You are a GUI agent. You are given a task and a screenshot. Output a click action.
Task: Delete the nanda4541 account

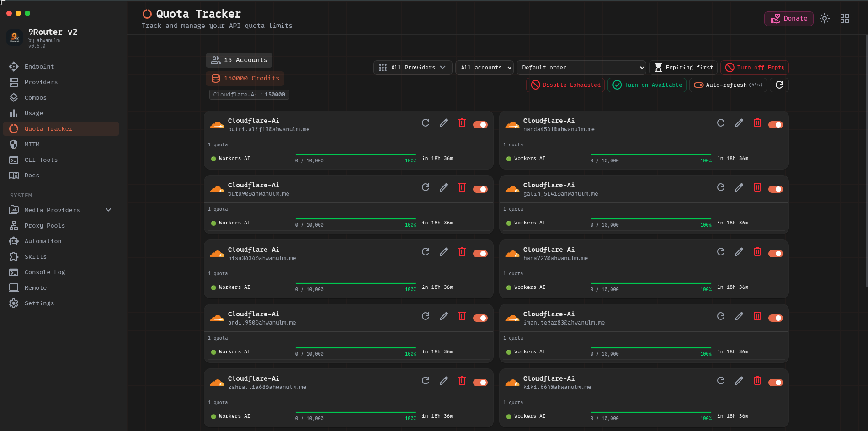pyautogui.click(x=757, y=123)
